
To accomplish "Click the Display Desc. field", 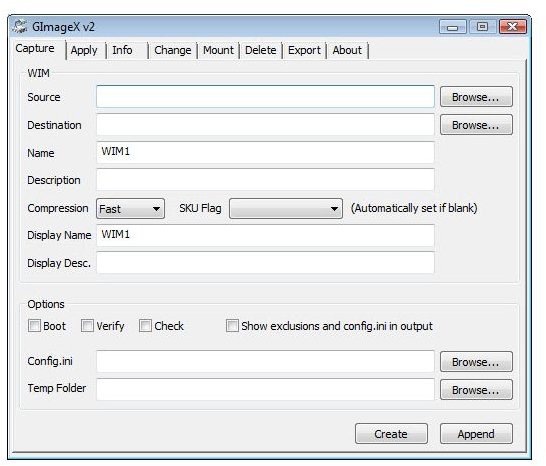I will [265, 263].
